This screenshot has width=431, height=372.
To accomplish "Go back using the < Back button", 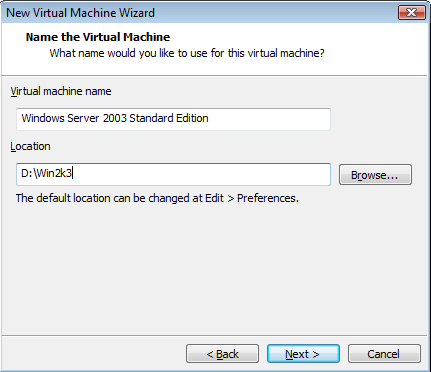I will [222, 354].
